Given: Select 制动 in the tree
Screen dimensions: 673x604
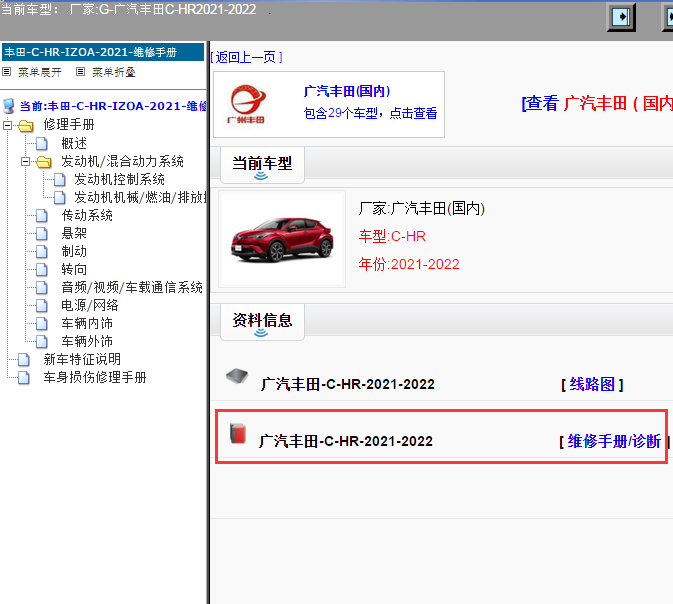Looking at the screenshot, I should pos(74,252).
